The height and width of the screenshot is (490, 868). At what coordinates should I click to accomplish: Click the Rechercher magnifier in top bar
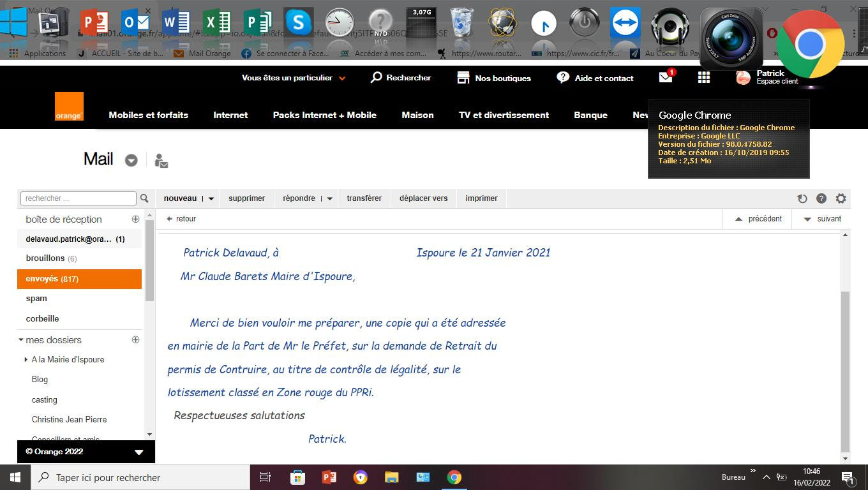(377, 77)
